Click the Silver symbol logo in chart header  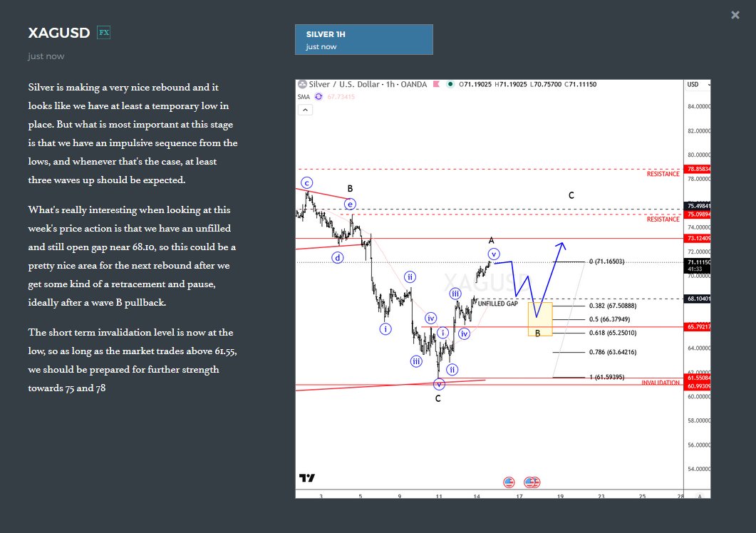pyautogui.click(x=302, y=84)
